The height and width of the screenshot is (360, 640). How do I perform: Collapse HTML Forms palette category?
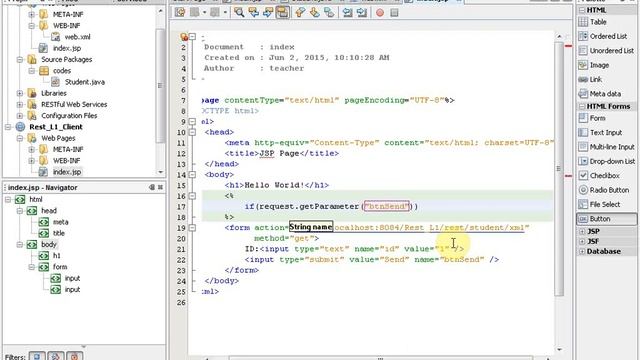pos(582,106)
